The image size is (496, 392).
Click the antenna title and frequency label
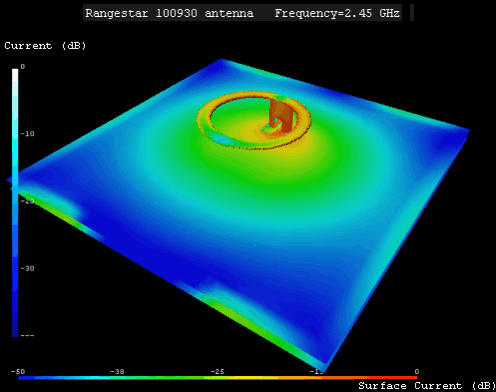click(x=242, y=13)
